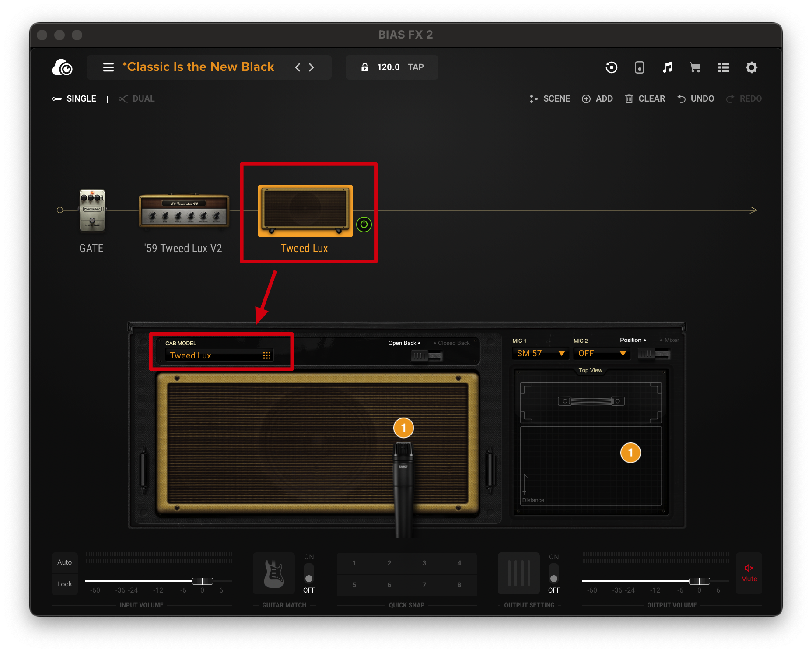Viewport: 812px width, 653px height.
Task: Open the preset list hamburger menu
Action: coord(108,67)
